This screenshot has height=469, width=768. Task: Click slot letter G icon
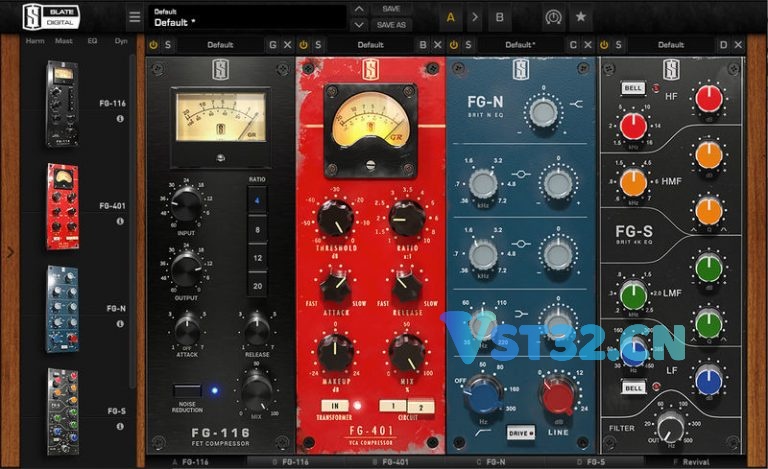click(273, 45)
